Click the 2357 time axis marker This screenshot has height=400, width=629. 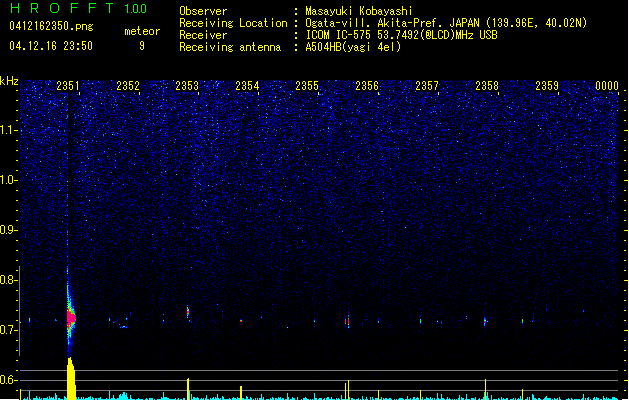click(427, 86)
